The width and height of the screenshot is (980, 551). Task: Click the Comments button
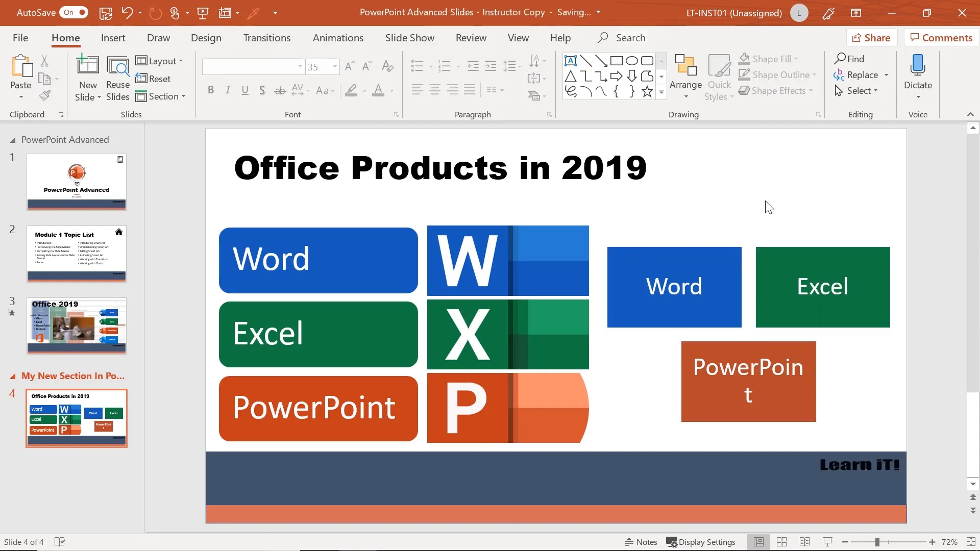[x=941, y=38]
